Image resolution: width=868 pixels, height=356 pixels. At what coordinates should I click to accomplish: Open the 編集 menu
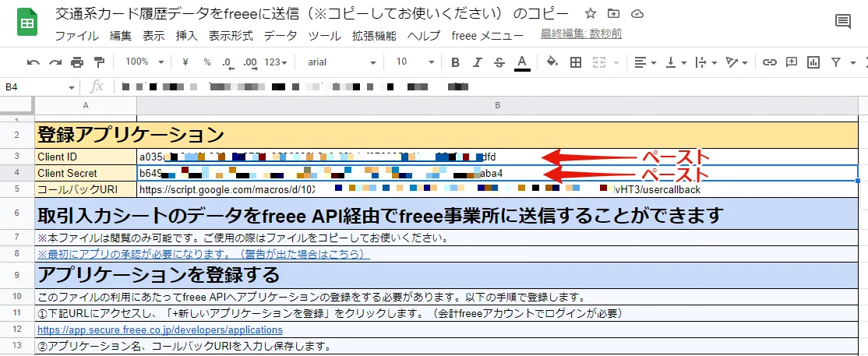120,36
